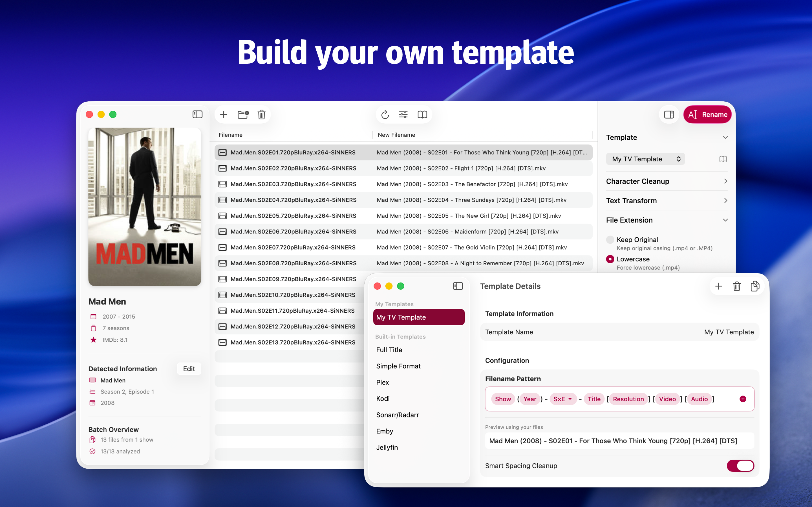Toggle the right inspector panel icon
Viewport: 812px width, 507px height.
point(669,115)
